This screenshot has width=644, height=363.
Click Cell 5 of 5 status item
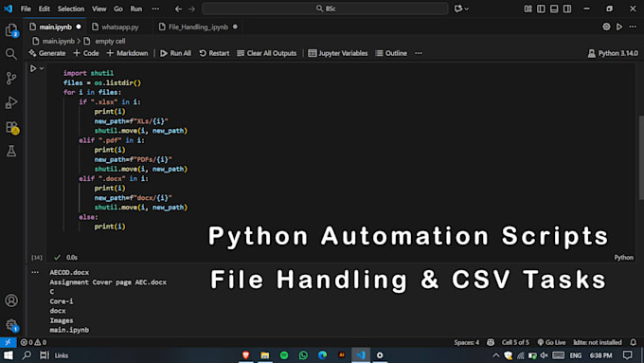coord(515,342)
